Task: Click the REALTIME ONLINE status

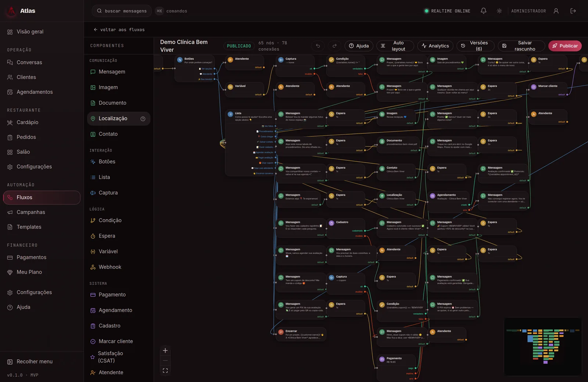Action: [447, 11]
